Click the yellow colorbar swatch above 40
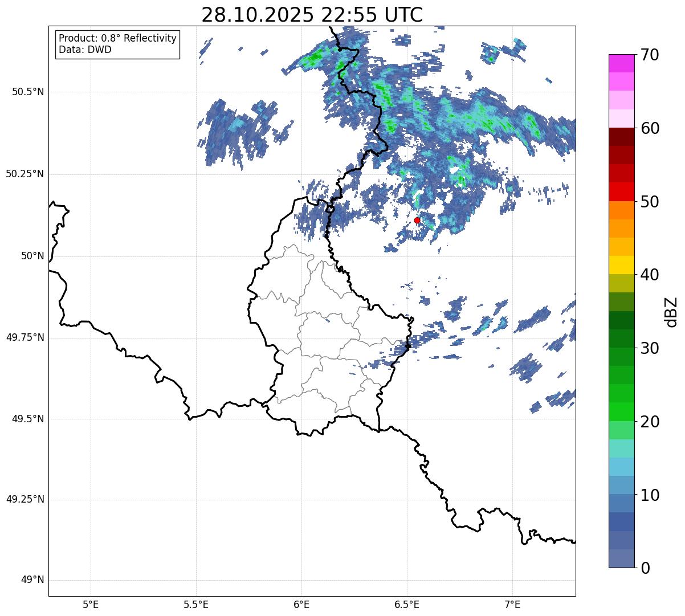 point(622,265)
